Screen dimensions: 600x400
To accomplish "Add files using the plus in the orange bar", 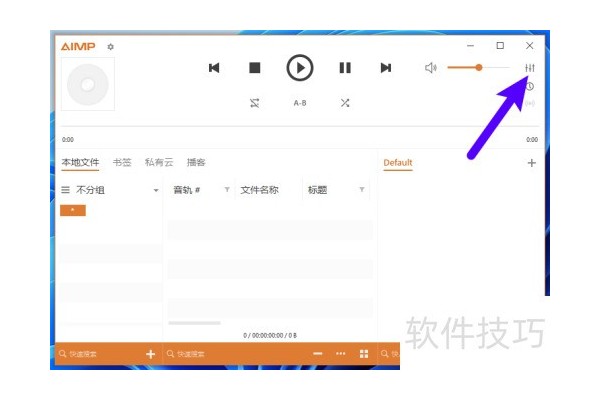I will coord(150,354).
